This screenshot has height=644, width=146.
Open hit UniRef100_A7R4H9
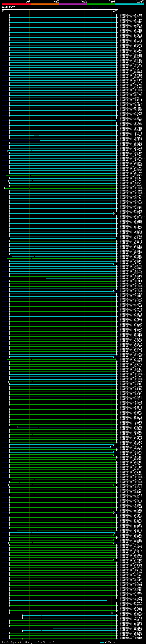click(131, 87)
